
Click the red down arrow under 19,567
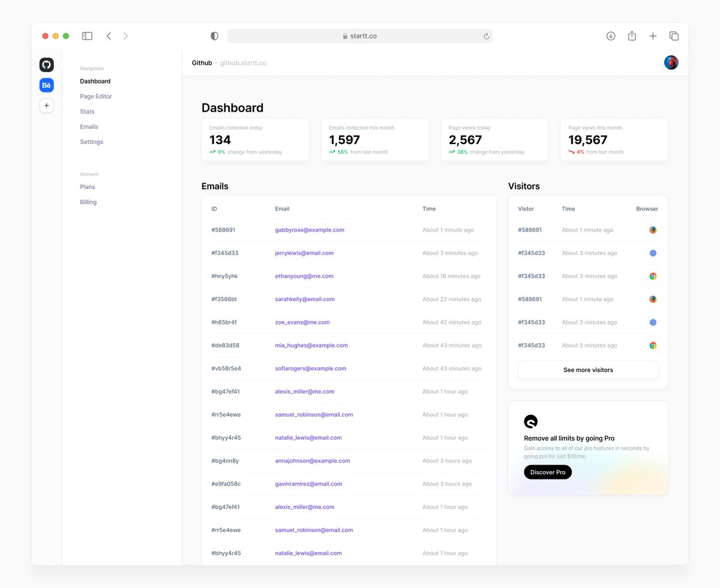[571, 152]
